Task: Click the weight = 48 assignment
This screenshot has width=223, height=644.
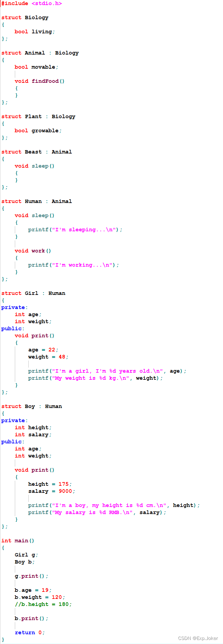Action: [48, 357]
